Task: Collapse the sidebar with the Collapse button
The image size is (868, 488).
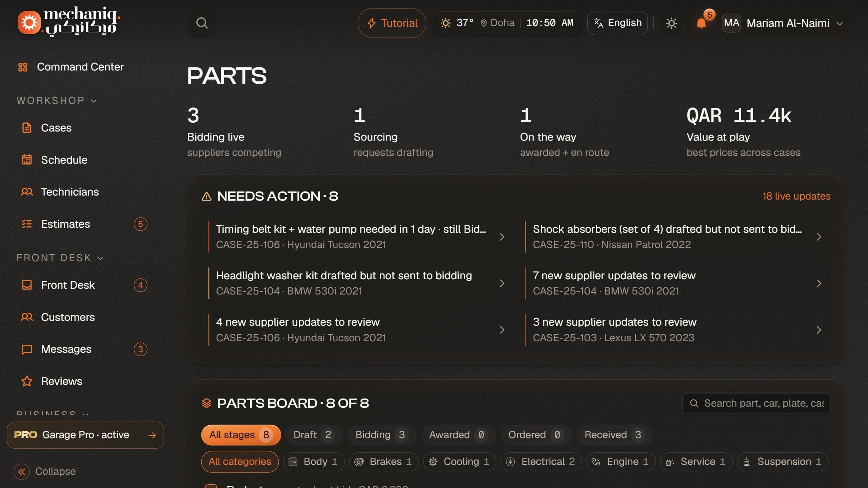Action: pos(45,471)
